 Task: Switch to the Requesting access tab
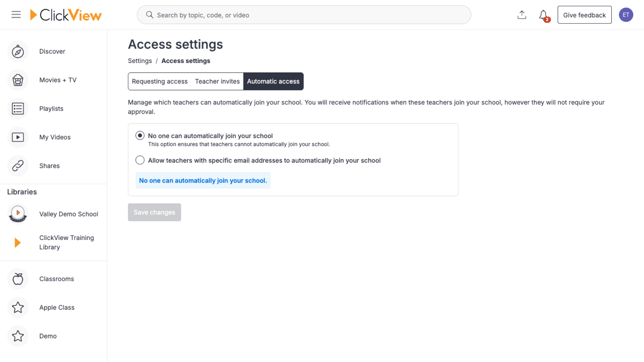pos(160,81)
